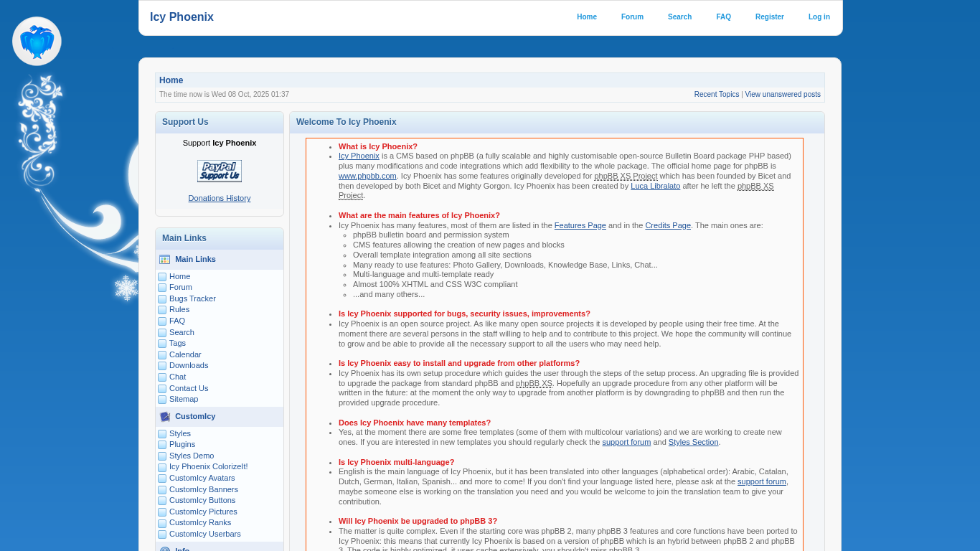980x551 pixels.
Task: Open Styles Demo link
Action: click(192, 456)
